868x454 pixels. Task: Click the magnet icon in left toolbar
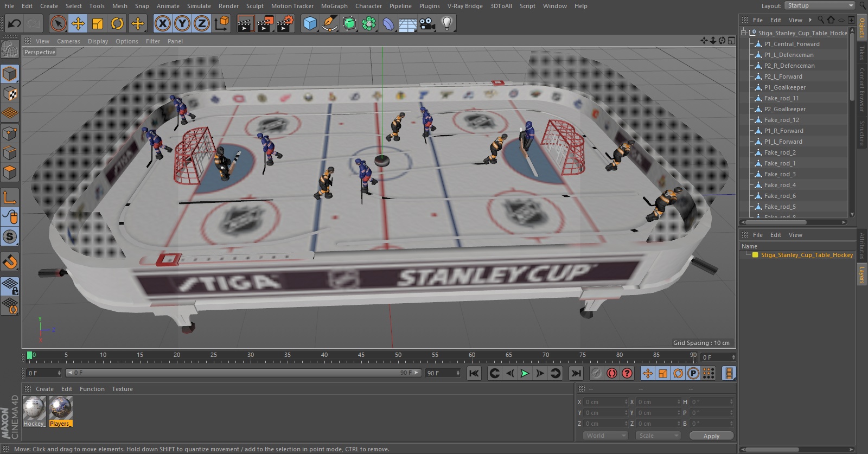pos(10,262)
